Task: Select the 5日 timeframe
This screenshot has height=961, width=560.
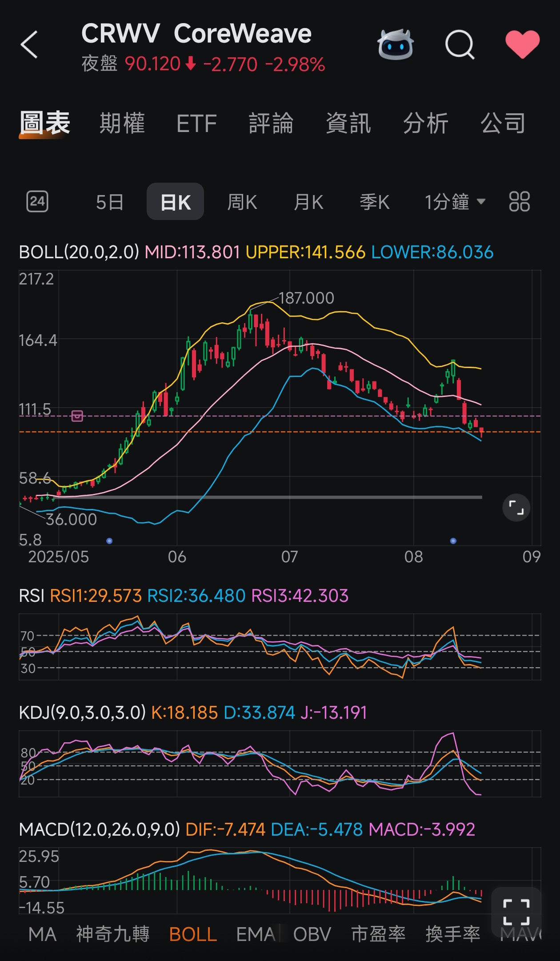Action: pos(109,202)
